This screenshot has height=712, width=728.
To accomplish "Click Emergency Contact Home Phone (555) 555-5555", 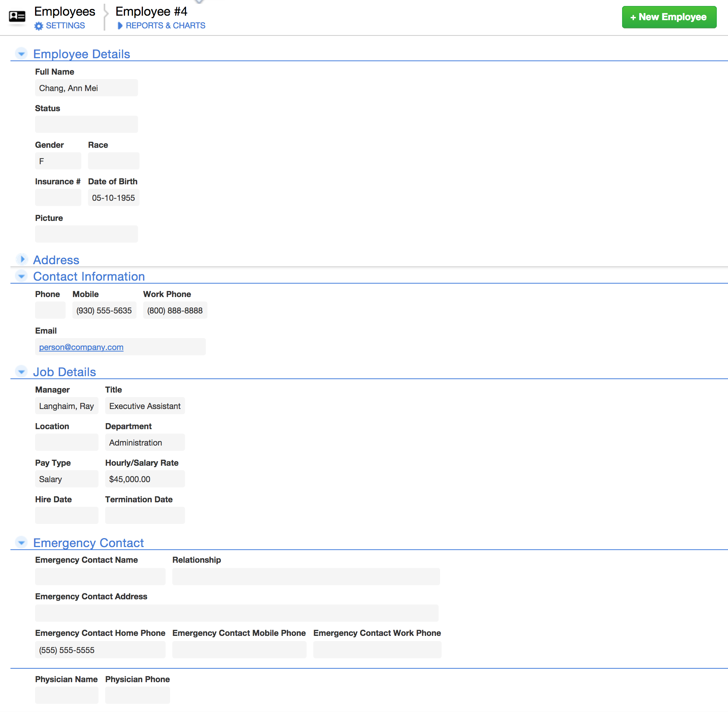I will 100,650.
